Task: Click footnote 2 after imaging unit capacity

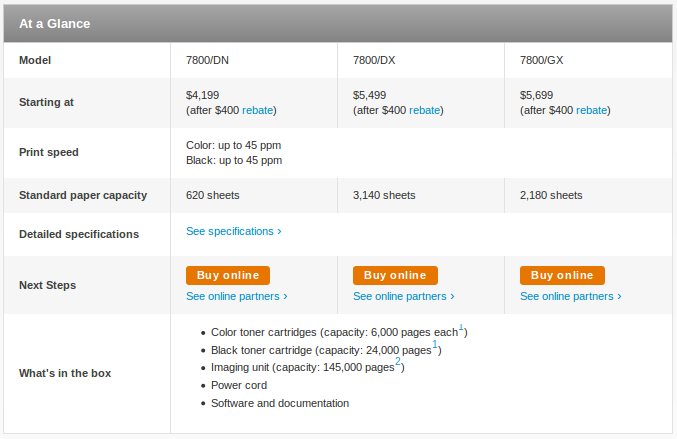Action: tap(398, 361)
